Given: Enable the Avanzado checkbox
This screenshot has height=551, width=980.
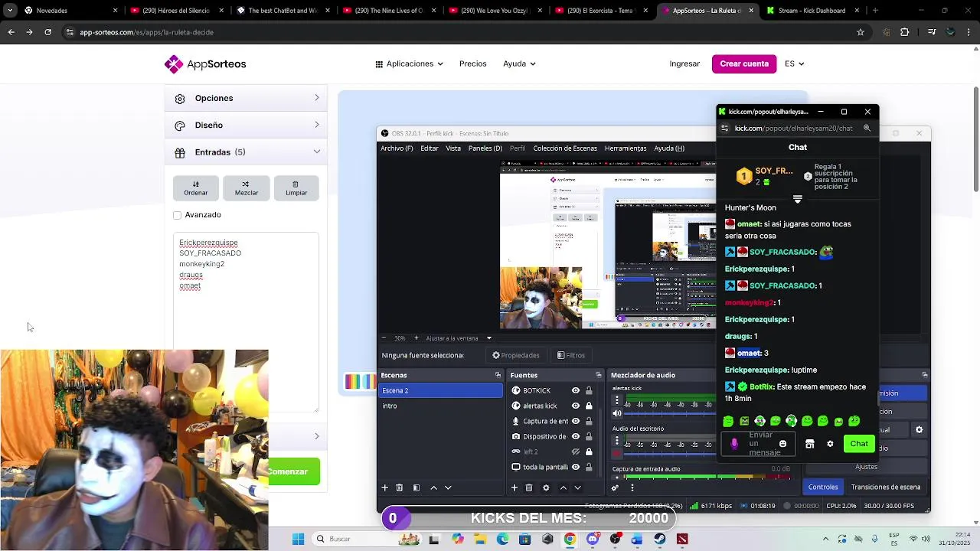Looking at the screenshot, I should pyautogui.click(x=178, y=215).
